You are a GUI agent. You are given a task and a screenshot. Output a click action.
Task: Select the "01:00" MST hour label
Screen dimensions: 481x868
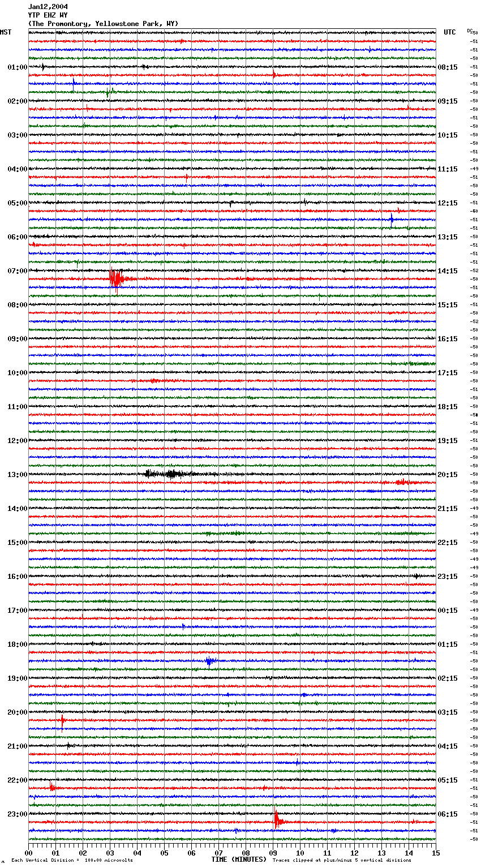click(x=17, y=67)
